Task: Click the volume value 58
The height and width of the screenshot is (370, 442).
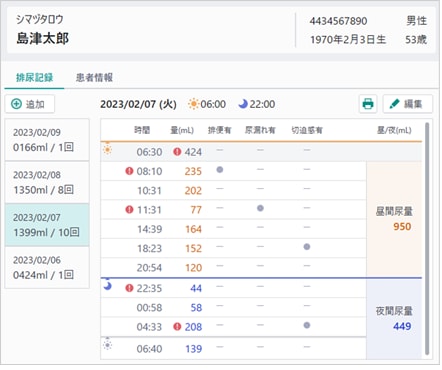Action: (196, 308)
